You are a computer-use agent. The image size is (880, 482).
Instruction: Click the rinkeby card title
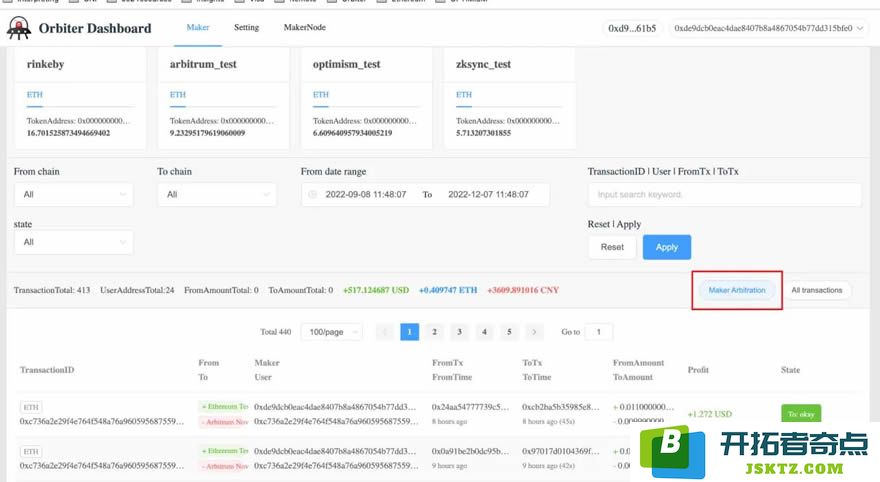pyautogui.click(x=45, y=64)
